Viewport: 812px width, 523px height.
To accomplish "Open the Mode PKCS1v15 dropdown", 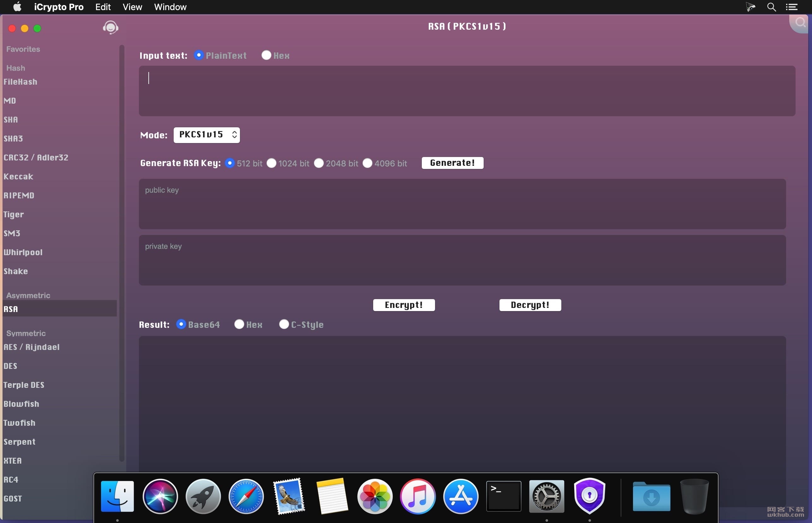I will click(x=206, y=135).
